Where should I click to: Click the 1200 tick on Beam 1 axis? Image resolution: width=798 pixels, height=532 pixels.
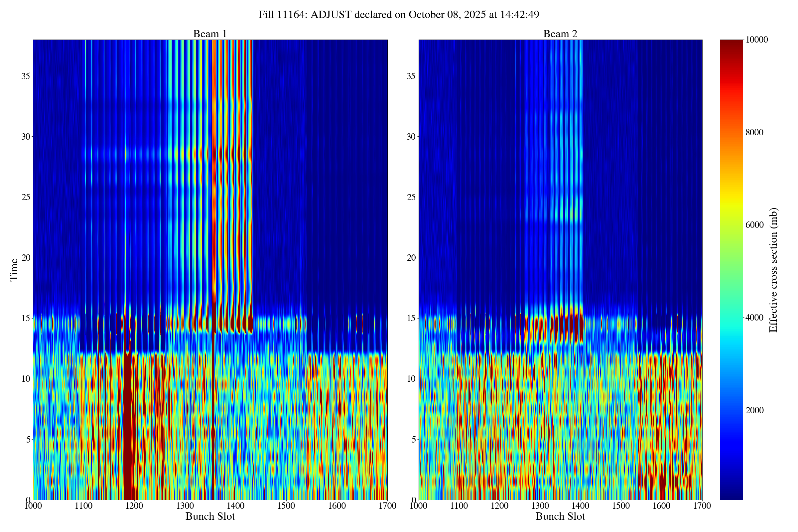[x=134, y=506]
